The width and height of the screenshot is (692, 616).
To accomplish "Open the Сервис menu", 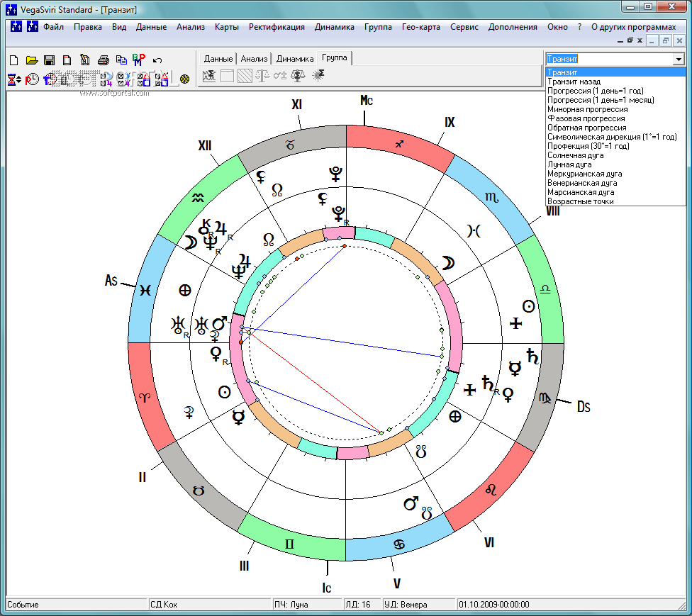I will tap(464, 27).
